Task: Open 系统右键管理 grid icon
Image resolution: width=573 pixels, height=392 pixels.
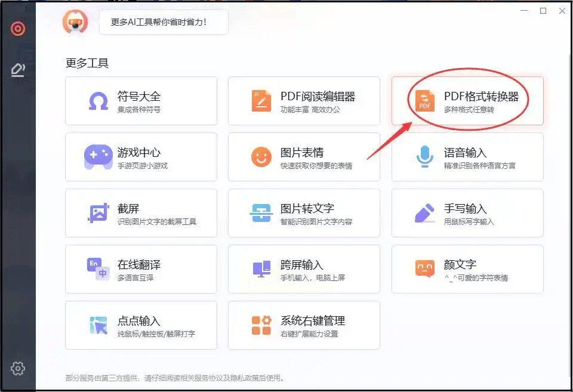Action: tap(261, 325)
